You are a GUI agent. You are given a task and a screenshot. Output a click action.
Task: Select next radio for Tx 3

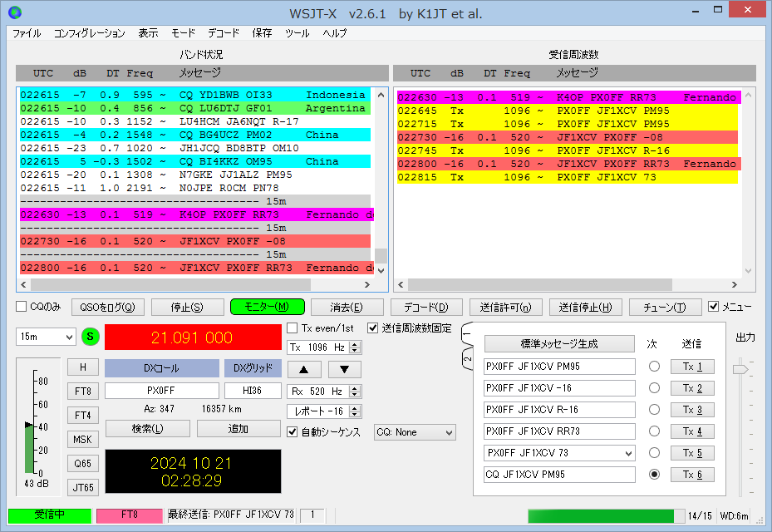click(654, 410)
